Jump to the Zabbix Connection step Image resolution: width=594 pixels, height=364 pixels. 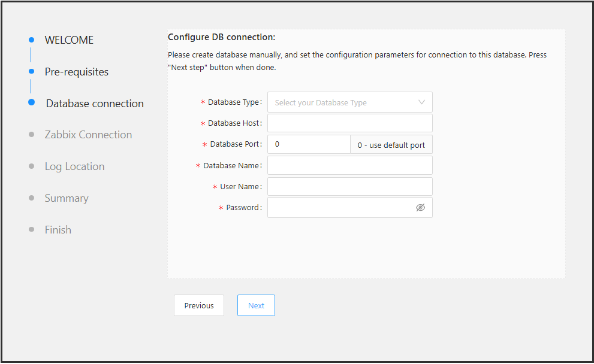88,135
